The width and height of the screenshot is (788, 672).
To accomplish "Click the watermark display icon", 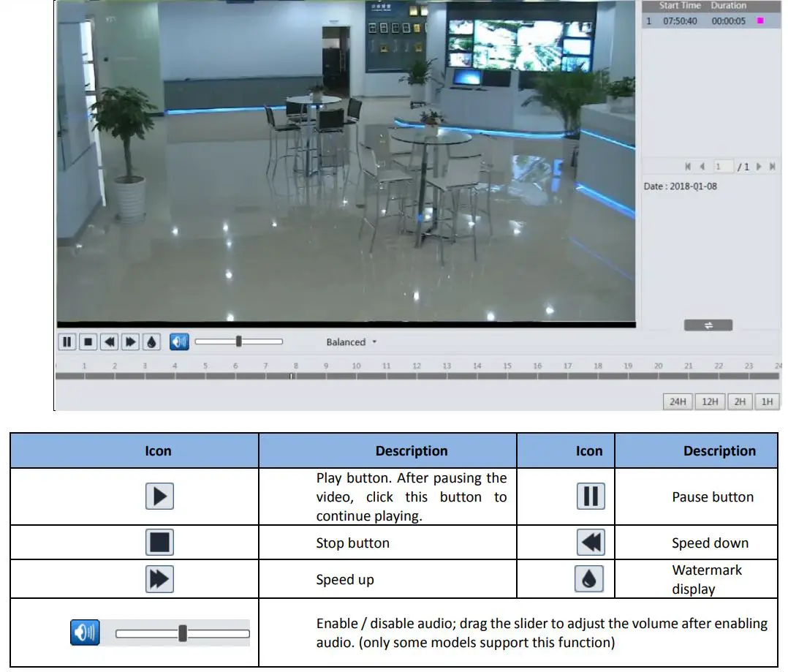I will click(x=151, y=341).
